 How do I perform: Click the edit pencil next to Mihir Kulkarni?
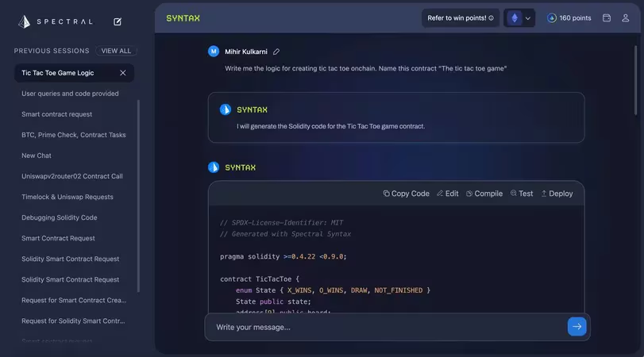pos(276,52)
